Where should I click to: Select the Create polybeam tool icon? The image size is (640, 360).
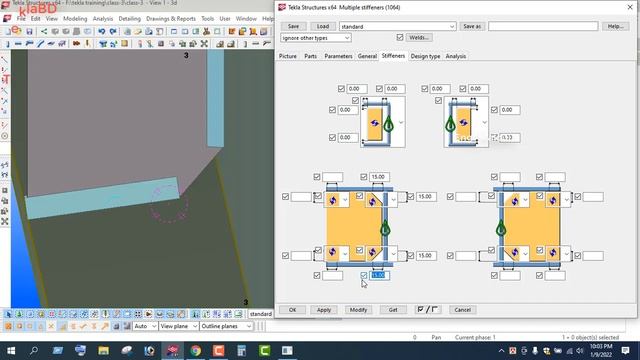tap(29, 43)
